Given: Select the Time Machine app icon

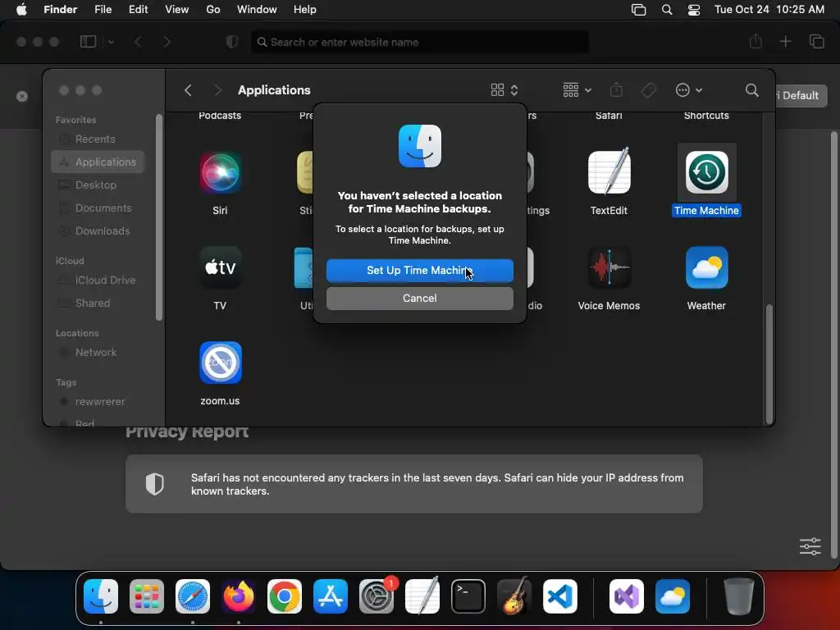Looking at the screenshot, I should 706,172.
